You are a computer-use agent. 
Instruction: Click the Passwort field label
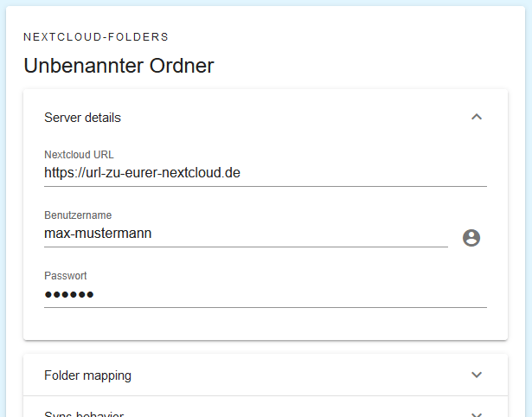[66, 276]
